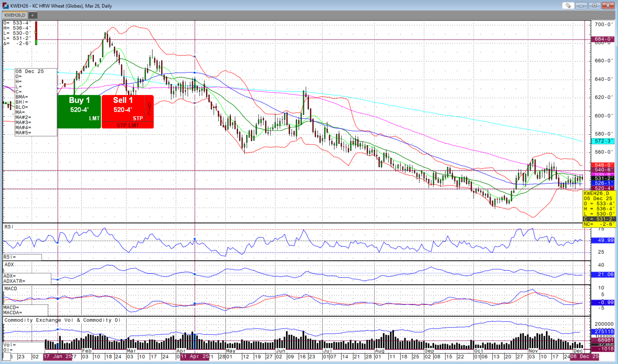Click the 08 Dec 25 date marker
Screen dimensions: 618x364
point(584,357)
